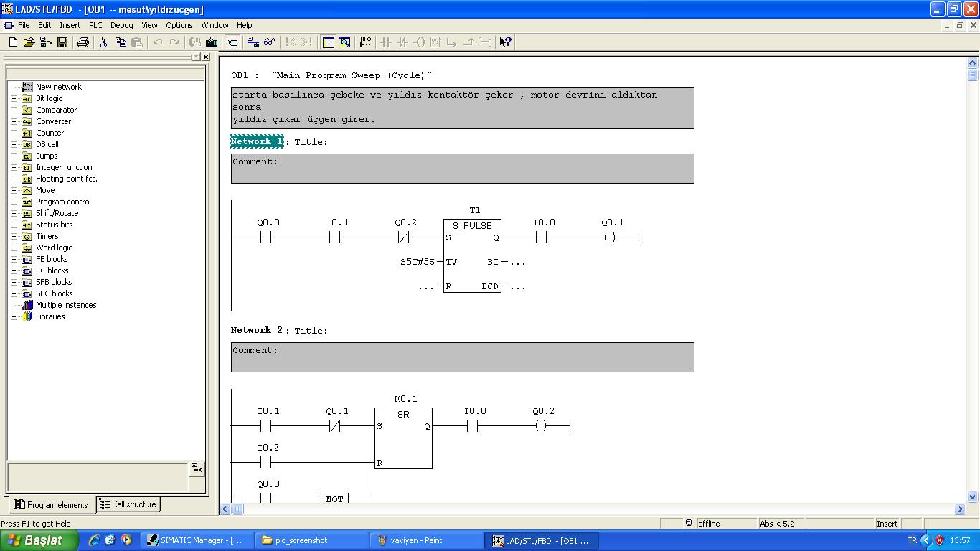Click the Print toolbar icon
Viewport: 980px width, 551px height.
coord(83,42)
